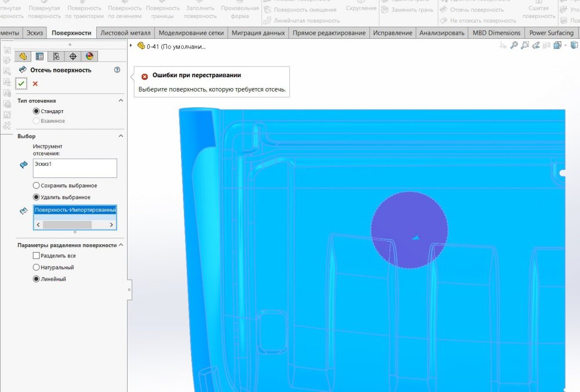This screenshot has width=580, height=392.
Task: Click the Не отсекать поверхность ribbon icon
Action: click(444, 21)
